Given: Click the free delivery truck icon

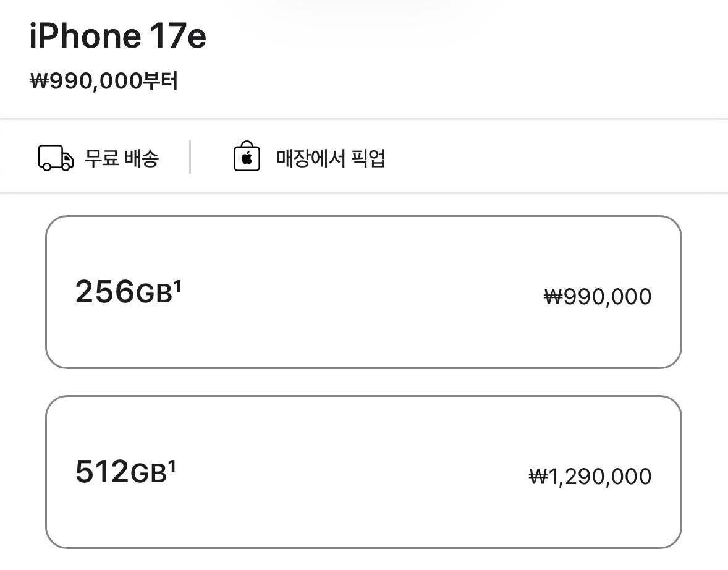Looking at the screenshot, I should pos(56,158).
